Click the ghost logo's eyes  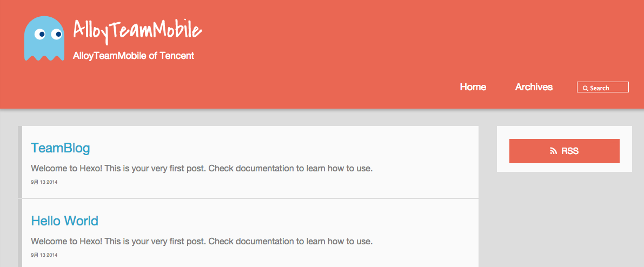coord(48,35)
